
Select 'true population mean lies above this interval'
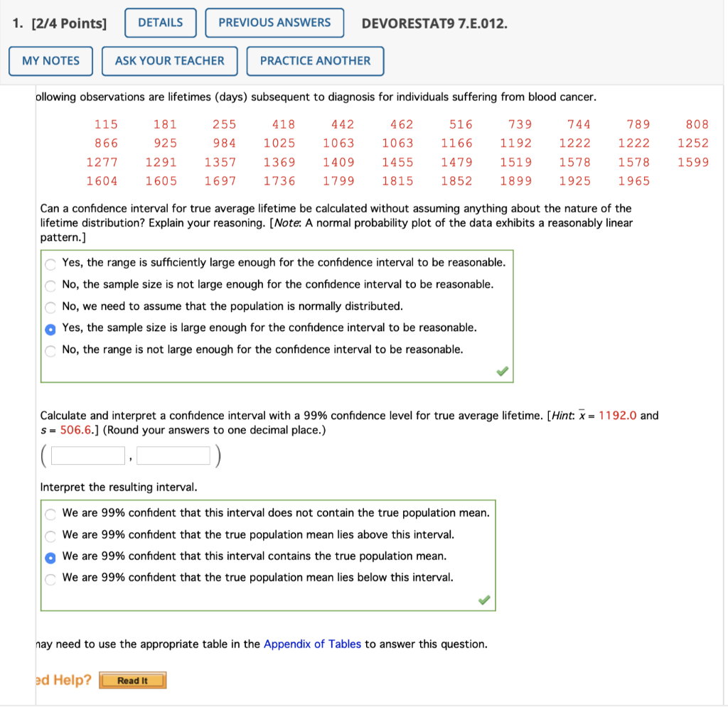point(50,536)
